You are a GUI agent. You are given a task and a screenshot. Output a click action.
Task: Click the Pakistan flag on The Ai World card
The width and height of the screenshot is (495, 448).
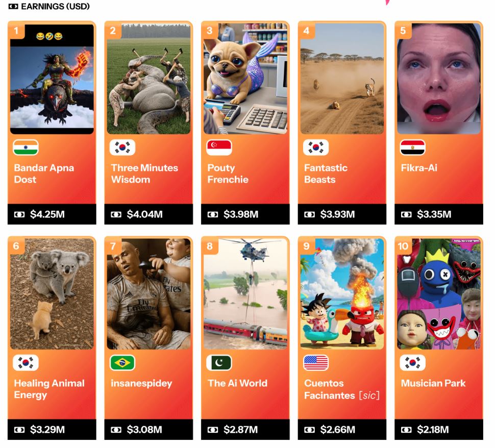[x=219, y=363]
